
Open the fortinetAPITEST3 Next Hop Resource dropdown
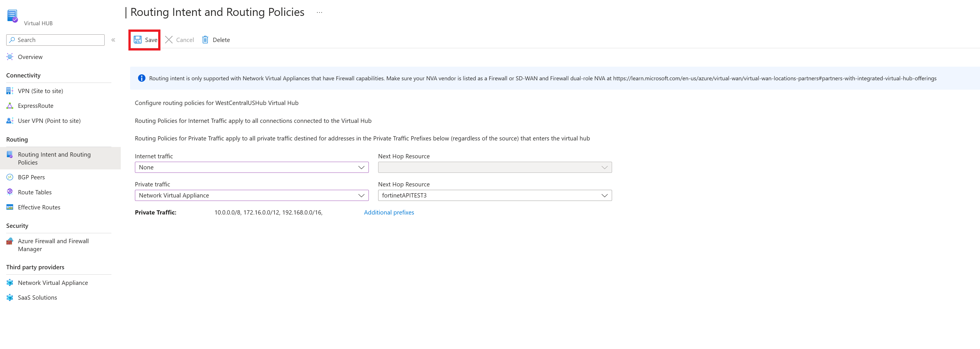pyautogui.click(x=495, y=195)
